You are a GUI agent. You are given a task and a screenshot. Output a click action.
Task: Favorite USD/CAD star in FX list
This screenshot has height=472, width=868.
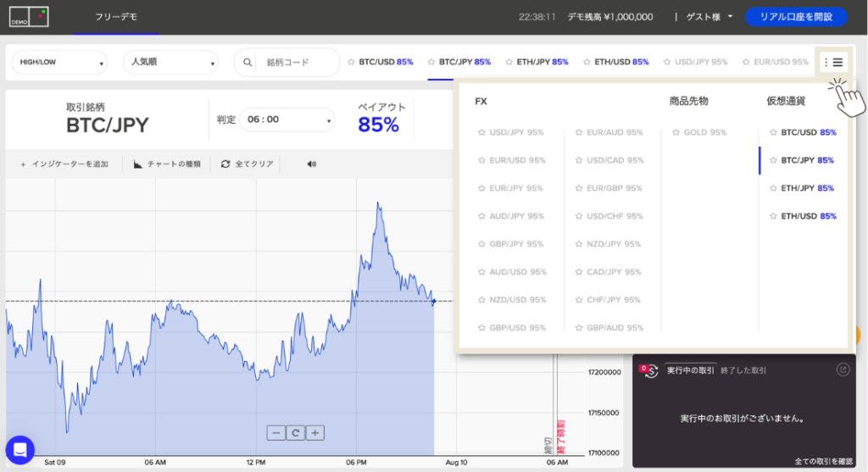579,160
